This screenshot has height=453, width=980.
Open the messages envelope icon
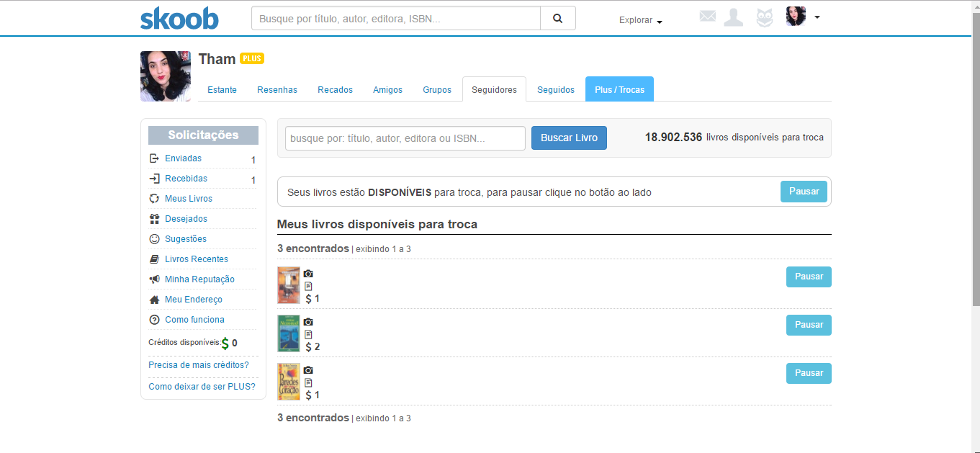707,16
